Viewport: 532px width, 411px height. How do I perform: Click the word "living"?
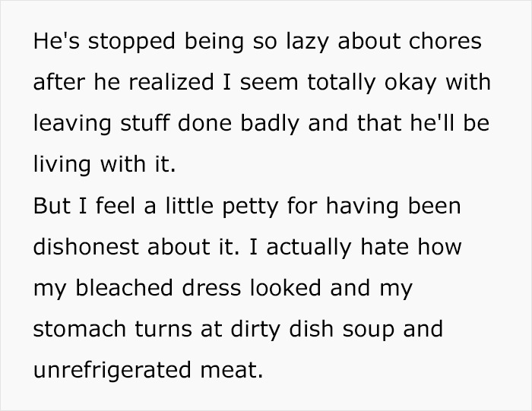pos(62,165)
